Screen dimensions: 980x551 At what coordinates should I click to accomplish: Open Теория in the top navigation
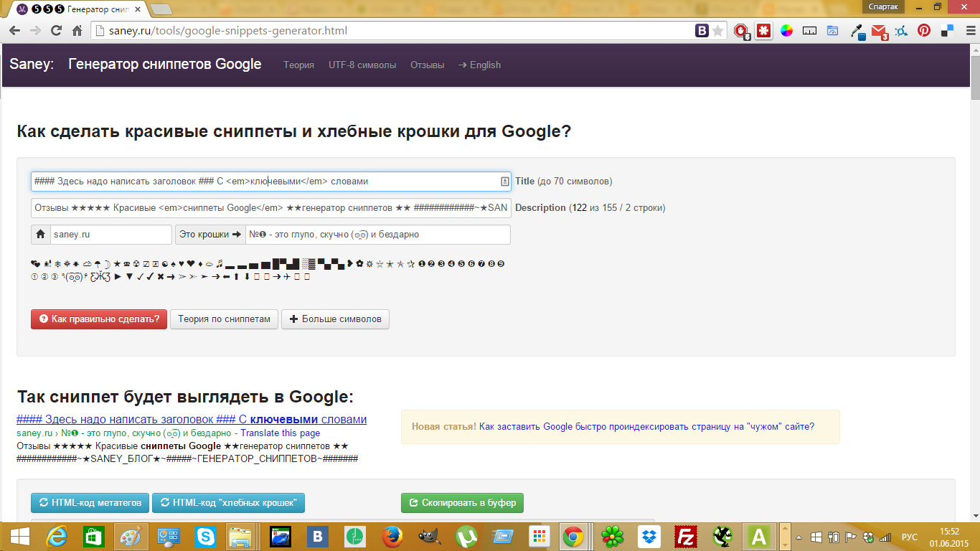298,65
